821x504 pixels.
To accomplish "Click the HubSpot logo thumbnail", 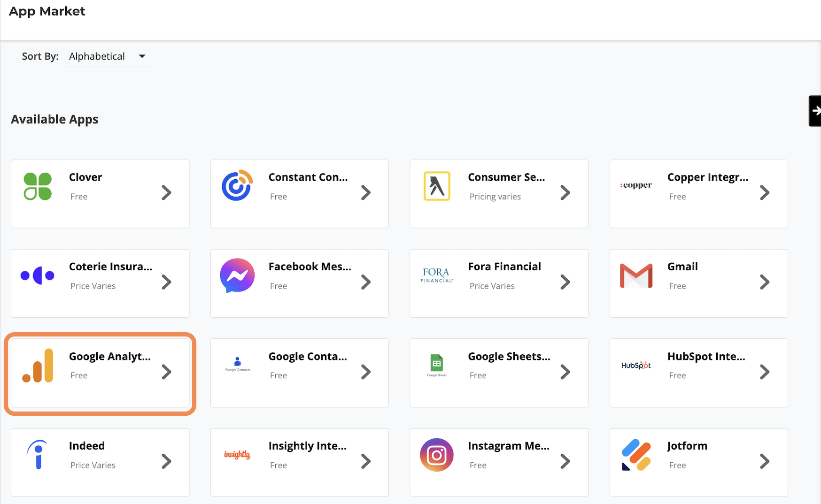I will coord(636,366).
